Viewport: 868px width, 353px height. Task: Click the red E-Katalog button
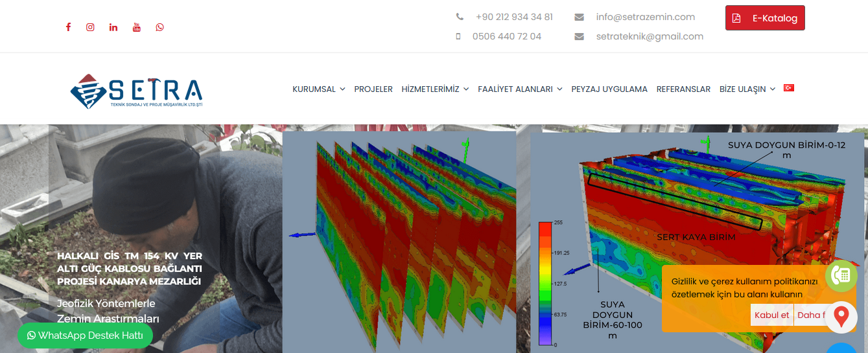click(x=765, y=18)
